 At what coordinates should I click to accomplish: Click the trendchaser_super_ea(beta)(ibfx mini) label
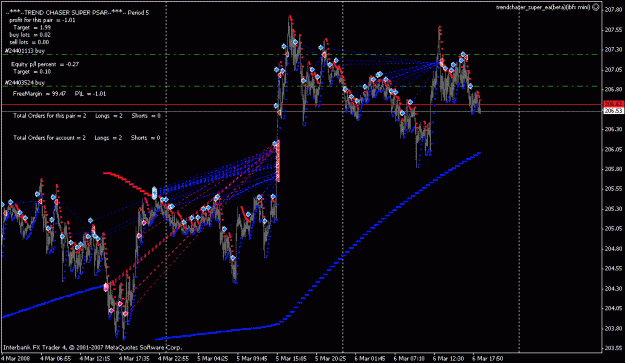pos(544,7)
